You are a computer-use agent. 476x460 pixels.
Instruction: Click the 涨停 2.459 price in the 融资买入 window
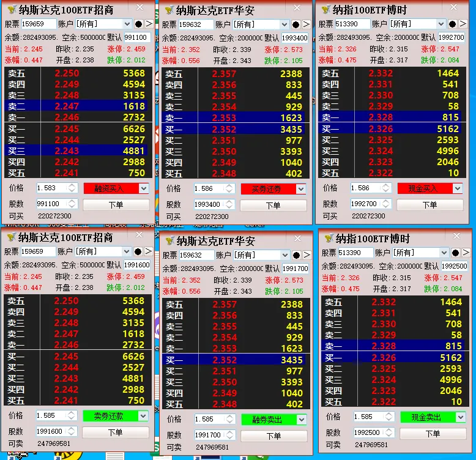126,49
